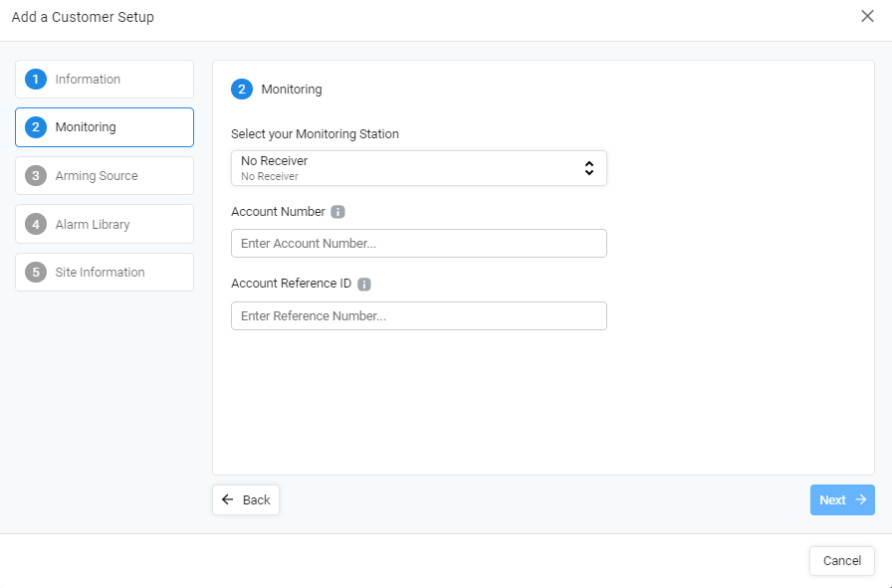Open the Arming Source step
892x588 pixels.
[105, 176]
